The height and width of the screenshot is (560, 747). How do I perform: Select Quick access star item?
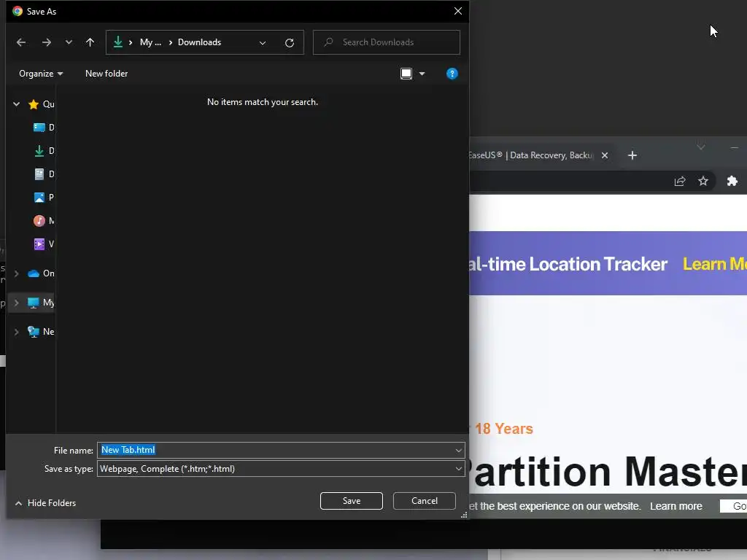[41, 104]
